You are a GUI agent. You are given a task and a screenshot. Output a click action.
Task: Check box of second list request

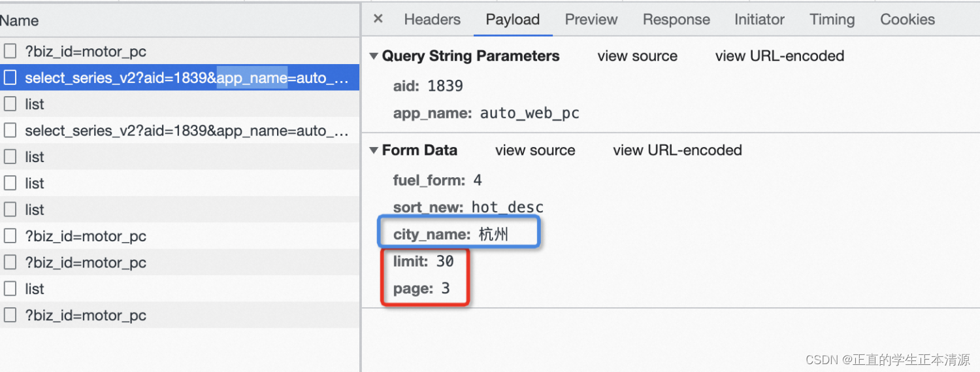(x=9, y=157)
